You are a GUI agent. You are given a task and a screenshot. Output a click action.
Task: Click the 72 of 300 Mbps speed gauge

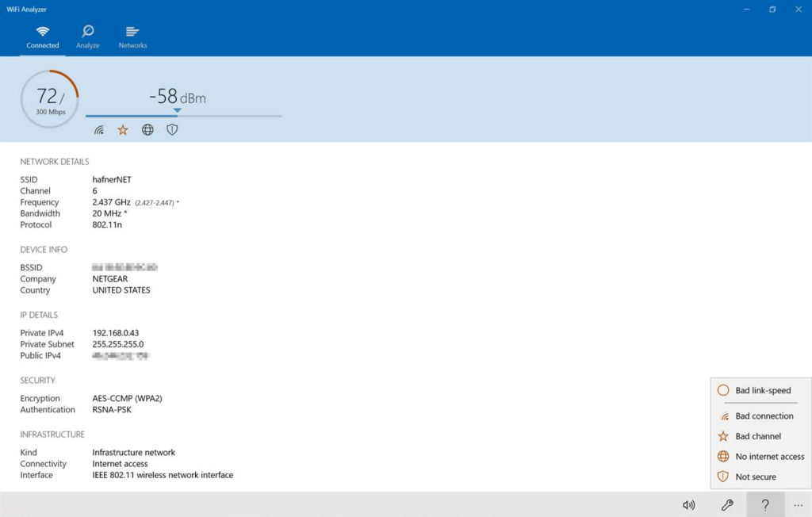pyautogui.click(x=49, y=98)
